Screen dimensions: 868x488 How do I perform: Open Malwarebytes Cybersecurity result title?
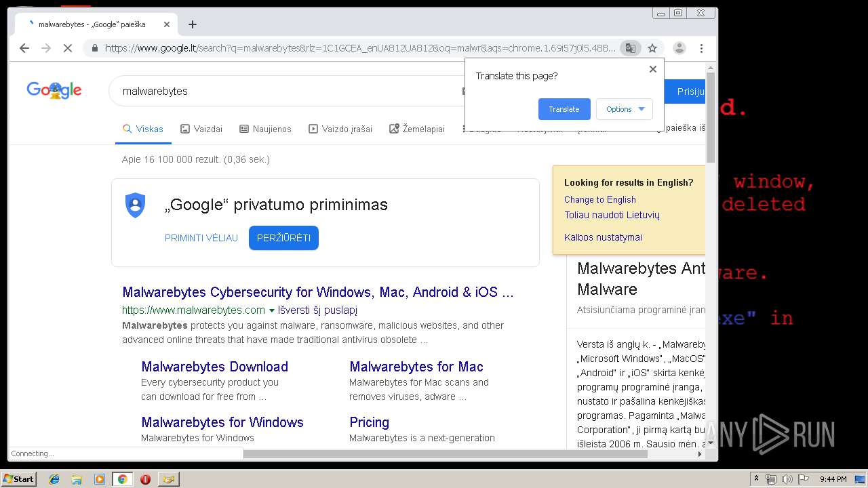pyautogui.click(x=318, y=292)
